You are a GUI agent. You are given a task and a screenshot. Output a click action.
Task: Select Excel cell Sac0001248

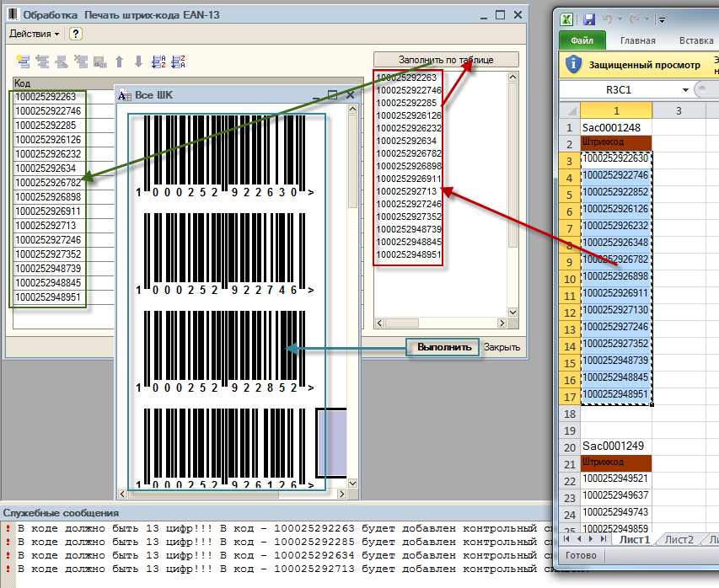tap(616, 127)
